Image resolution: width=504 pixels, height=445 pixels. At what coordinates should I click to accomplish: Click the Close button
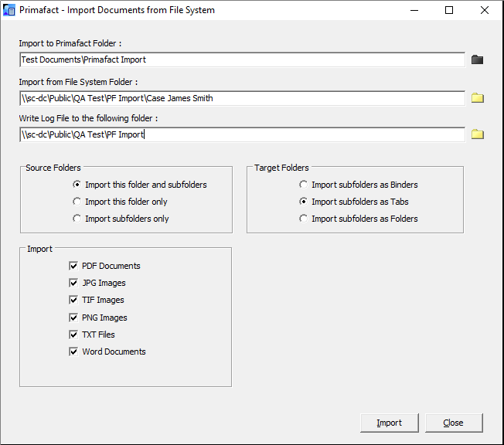tap(454, 423)
